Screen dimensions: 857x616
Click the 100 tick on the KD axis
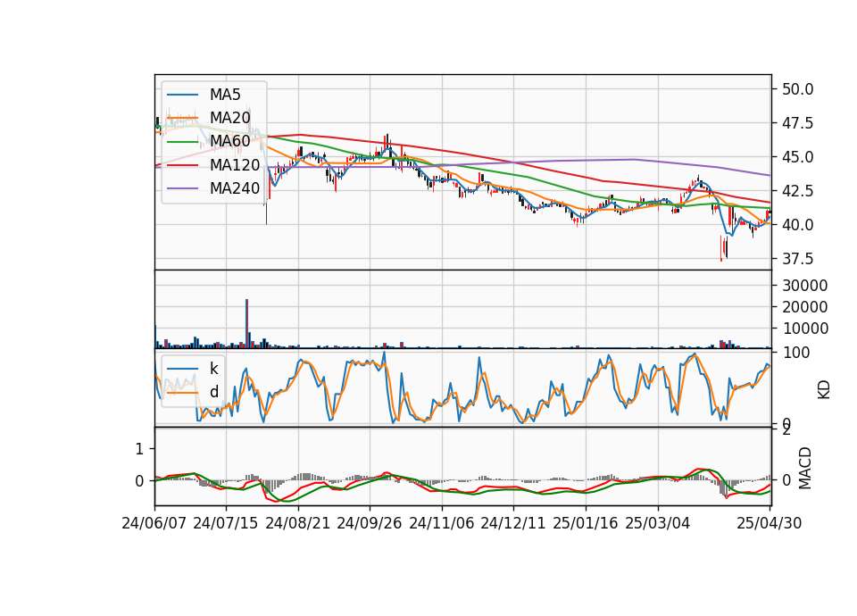coord(795,353)
